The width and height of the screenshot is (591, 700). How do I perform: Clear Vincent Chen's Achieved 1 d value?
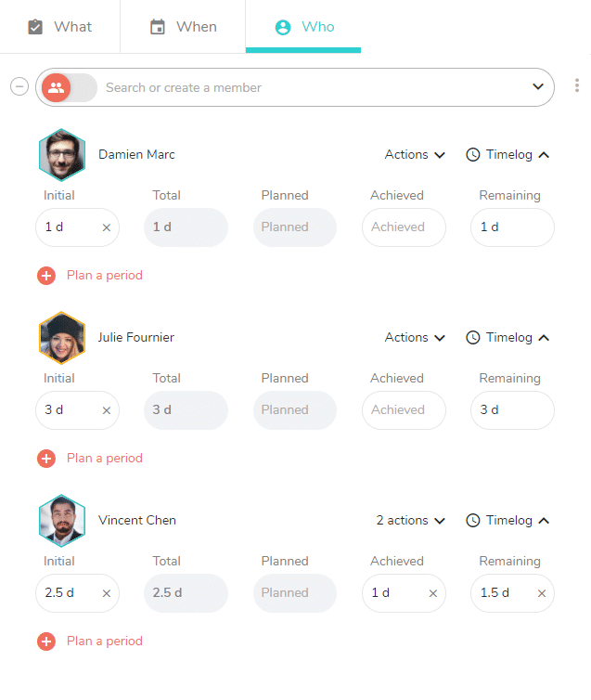click(432, 593)
